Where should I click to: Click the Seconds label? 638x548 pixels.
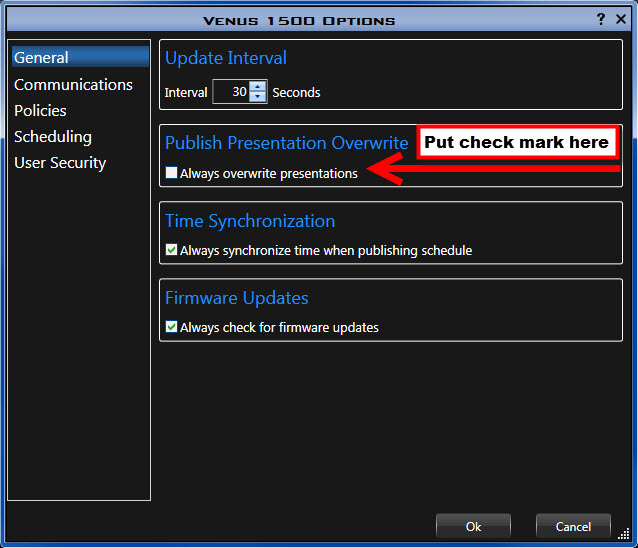[296, 93]
